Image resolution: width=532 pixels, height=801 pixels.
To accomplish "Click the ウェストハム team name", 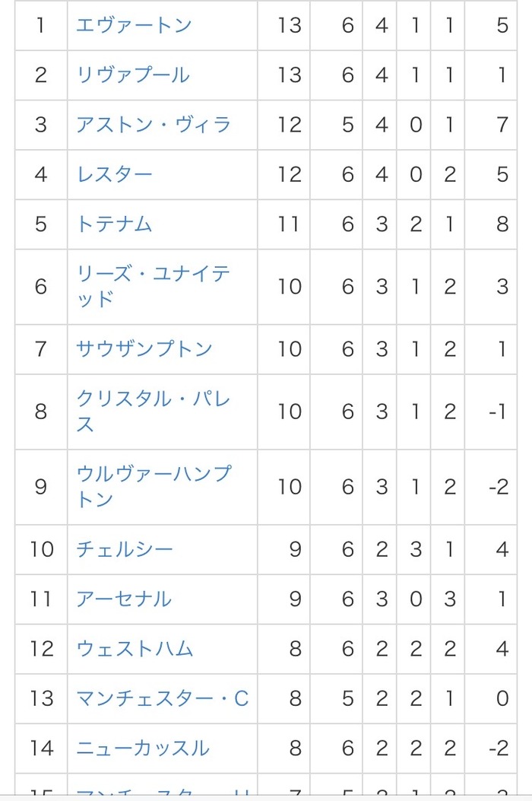I will pyautogui.click(x=135, y=649).
